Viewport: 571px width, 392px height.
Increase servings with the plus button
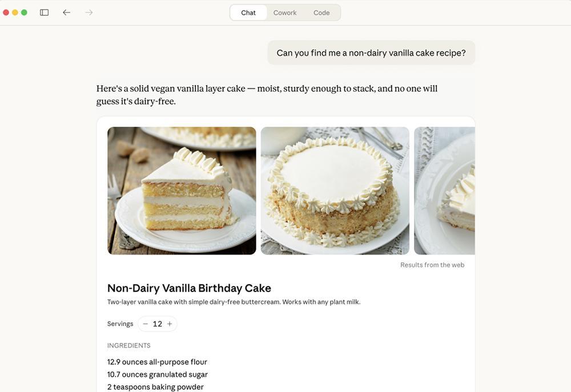(170, 324)
